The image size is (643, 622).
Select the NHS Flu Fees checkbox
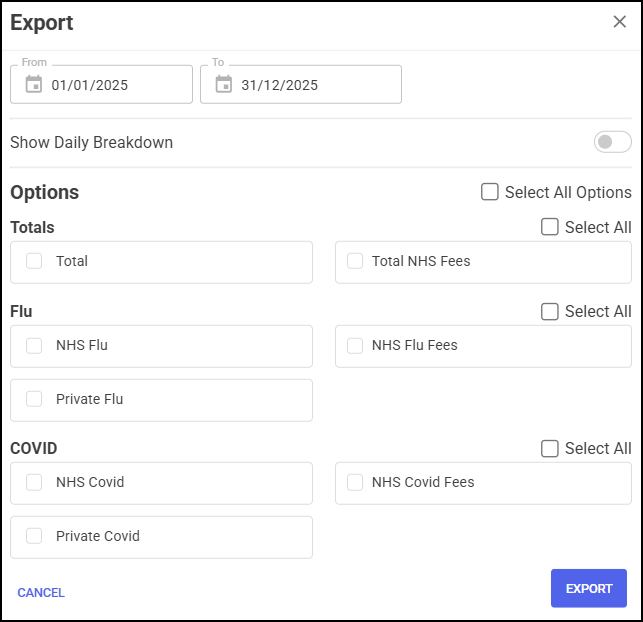click(x=354, y=345)
